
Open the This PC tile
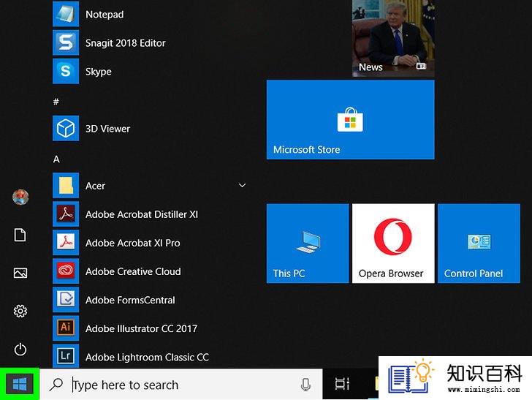tap(308, 243)
